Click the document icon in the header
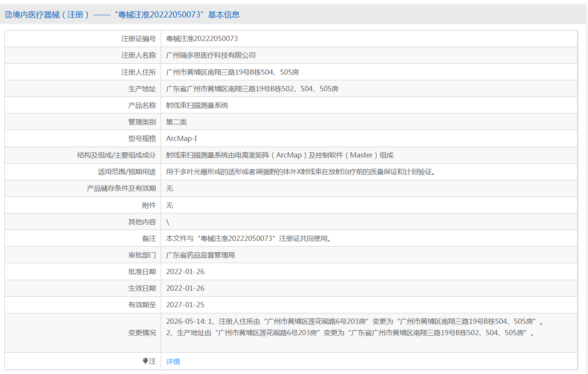588x374 pixels. click(x=8, y=15)
